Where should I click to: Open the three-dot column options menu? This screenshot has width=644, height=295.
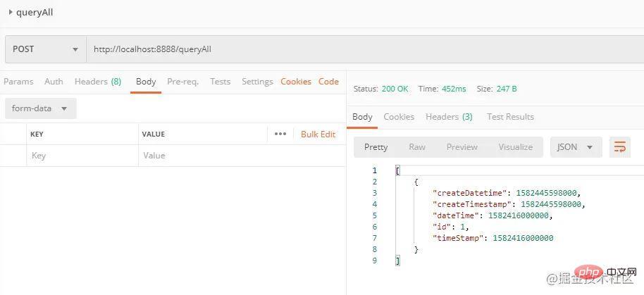coord(280,134)
